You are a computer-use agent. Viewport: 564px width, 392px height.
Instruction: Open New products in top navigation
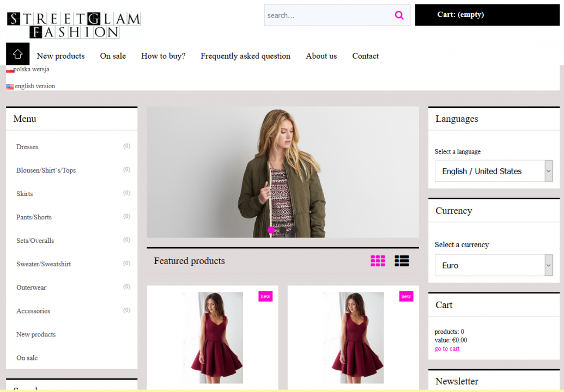[61, 56]
